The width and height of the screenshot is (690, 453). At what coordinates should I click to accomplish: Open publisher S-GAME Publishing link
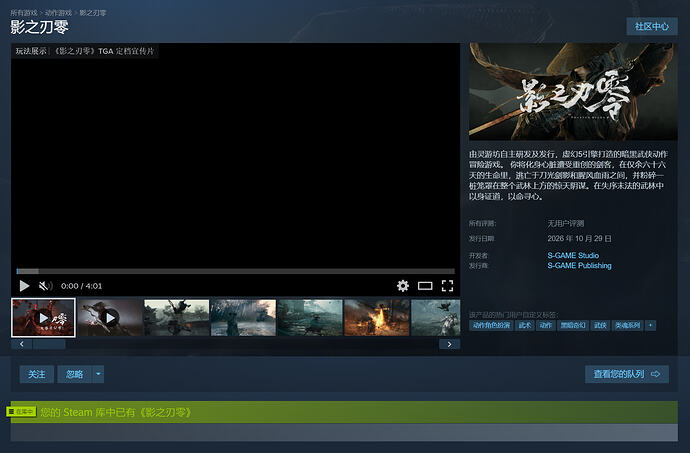pyautogui.click(x=579, y=265)
